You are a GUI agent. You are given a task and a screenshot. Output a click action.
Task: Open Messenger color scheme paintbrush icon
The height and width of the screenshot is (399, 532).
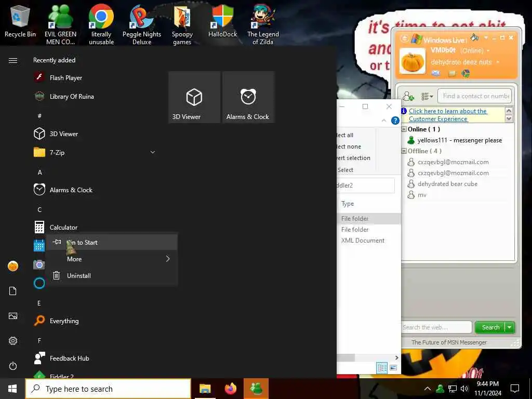pos(475,37)
